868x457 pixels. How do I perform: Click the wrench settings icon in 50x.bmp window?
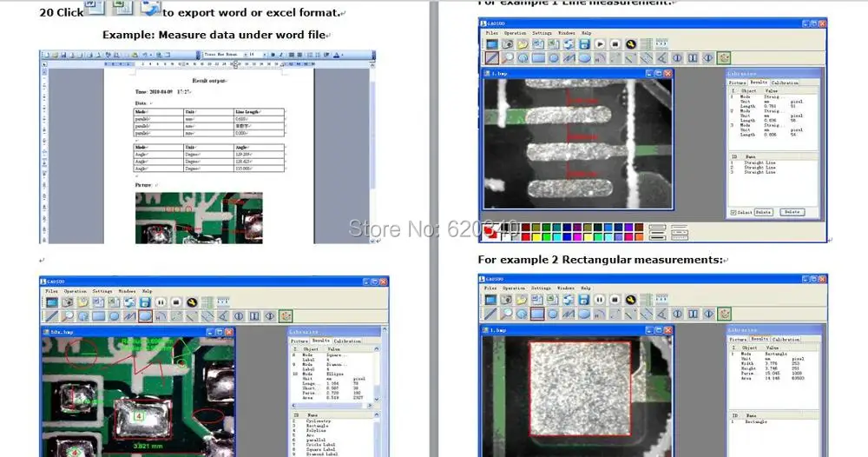coord(192,302)
